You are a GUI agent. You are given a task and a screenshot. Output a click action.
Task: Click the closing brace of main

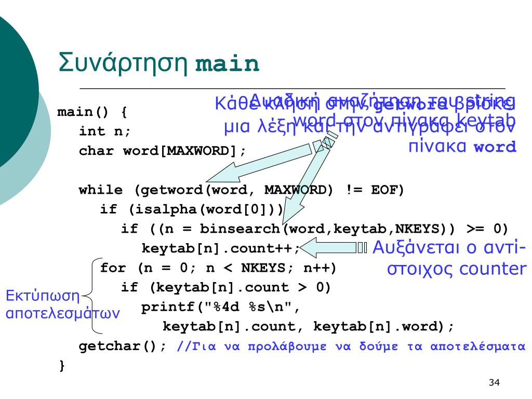coord(62,366)
